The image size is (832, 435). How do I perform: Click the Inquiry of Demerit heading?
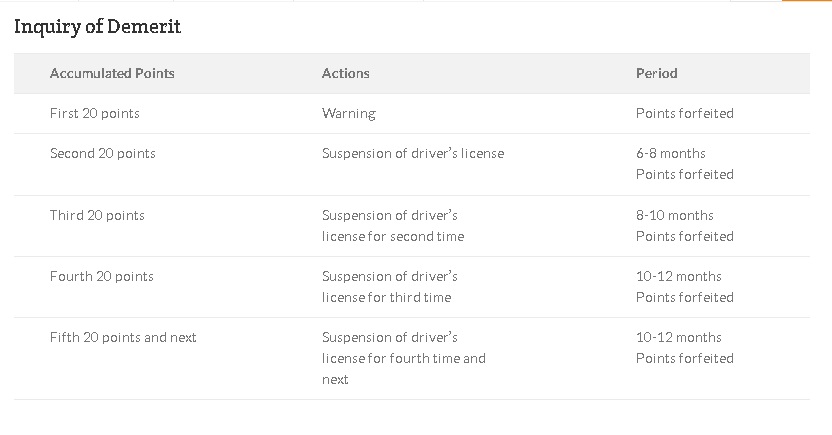coord(97,26)
